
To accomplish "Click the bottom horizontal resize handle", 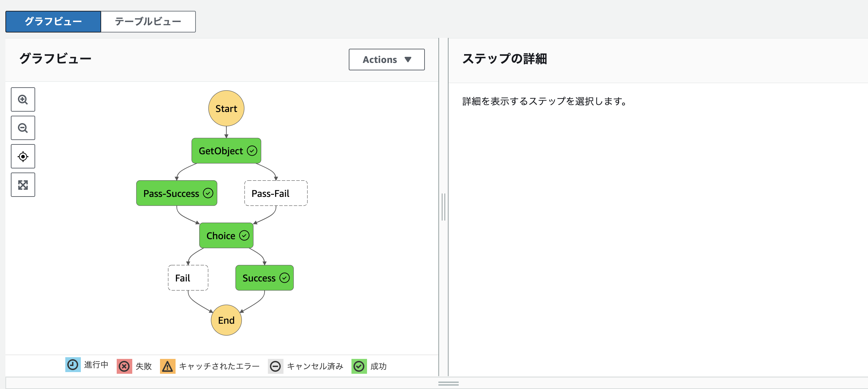I will pyautogui.click(x=448, y=384).
